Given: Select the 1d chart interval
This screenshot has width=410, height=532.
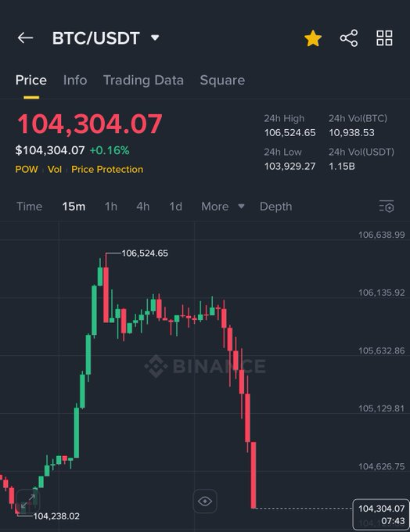Looking at the screenshot, I should 175,207.
